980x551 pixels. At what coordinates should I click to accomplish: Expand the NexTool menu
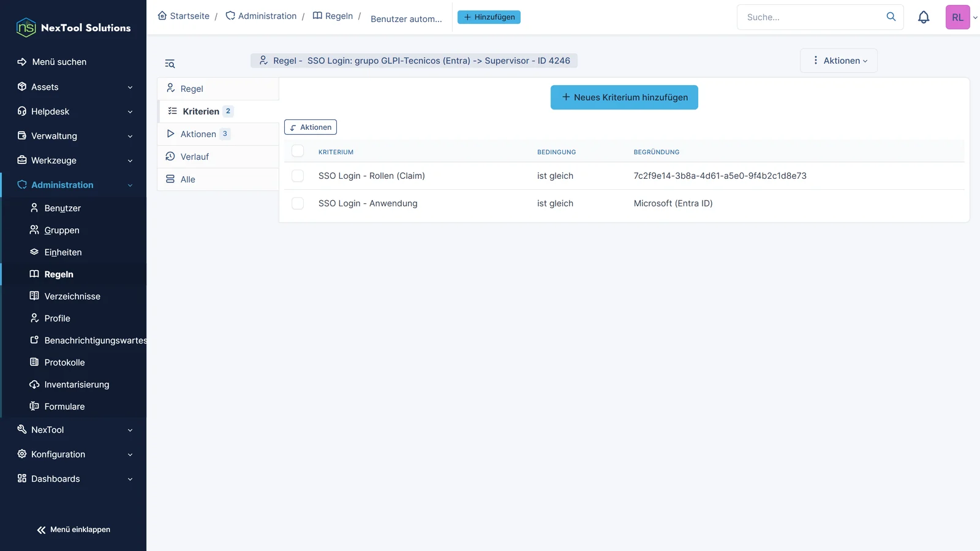point(73,430)
